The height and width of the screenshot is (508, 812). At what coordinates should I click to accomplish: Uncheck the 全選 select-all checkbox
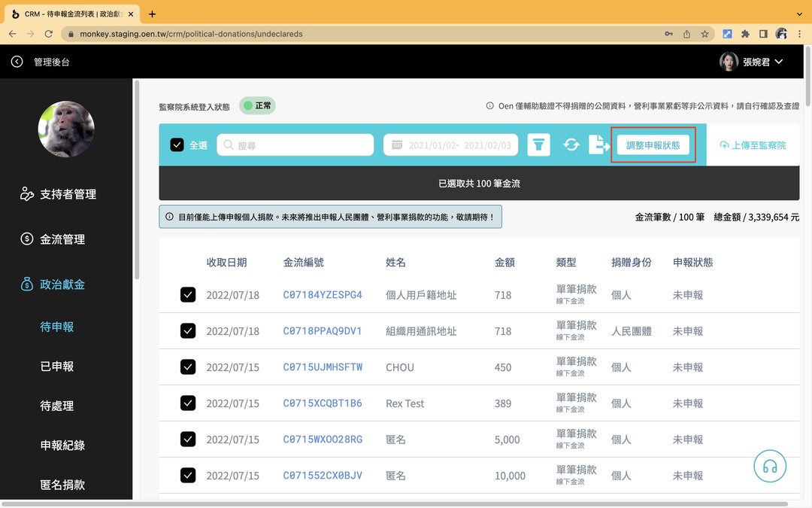tap(177, 144)
